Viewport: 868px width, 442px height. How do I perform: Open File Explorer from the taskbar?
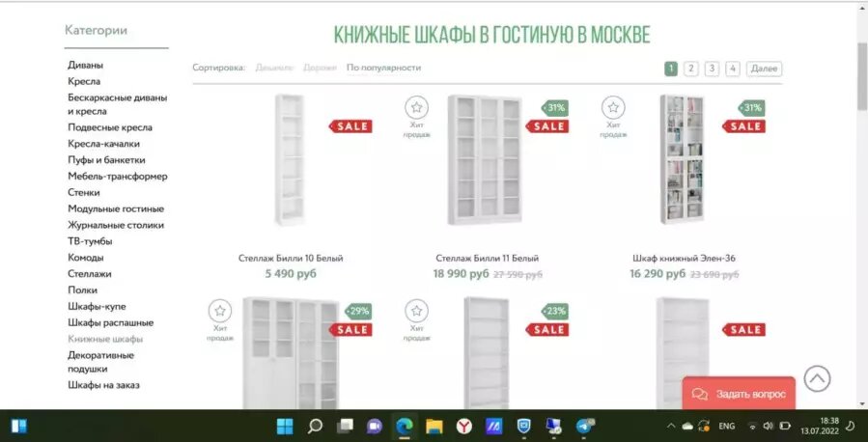(x=434, y=426)
